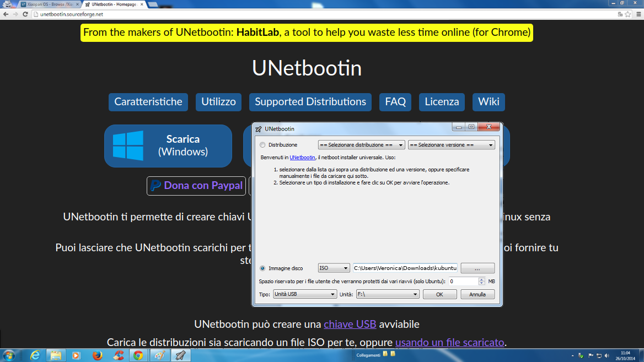Click the browse button with three dots

coord(477,268)
